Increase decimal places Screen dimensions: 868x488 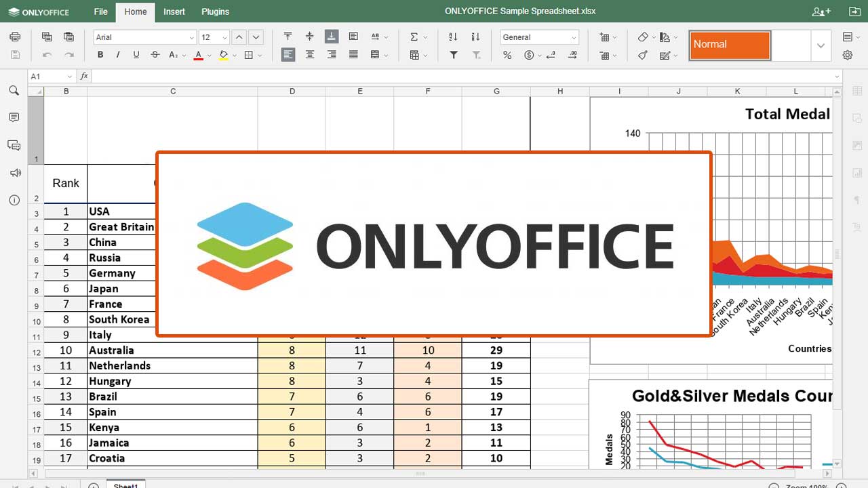572,55
